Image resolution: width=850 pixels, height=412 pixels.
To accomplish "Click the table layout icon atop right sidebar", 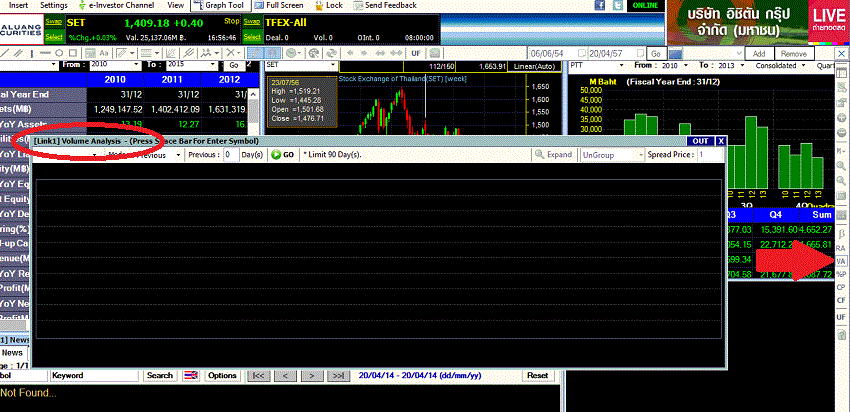I will (x=841, y=73).
